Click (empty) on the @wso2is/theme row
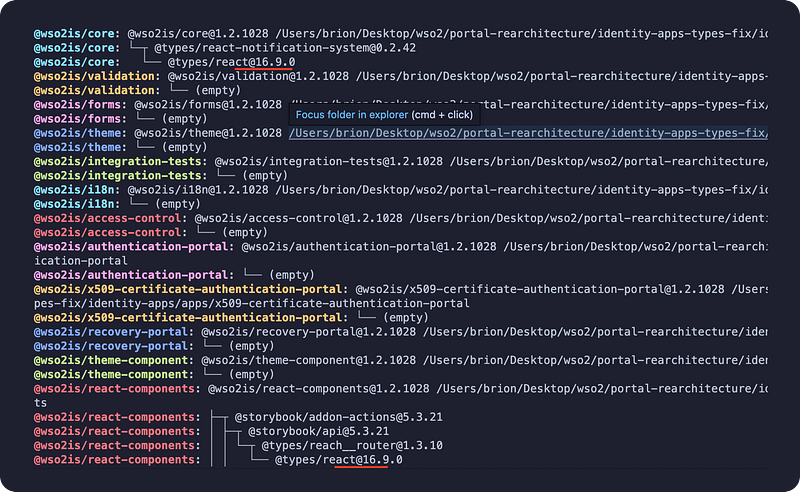This screenshot has height=492, width=800. click(185, 147)
